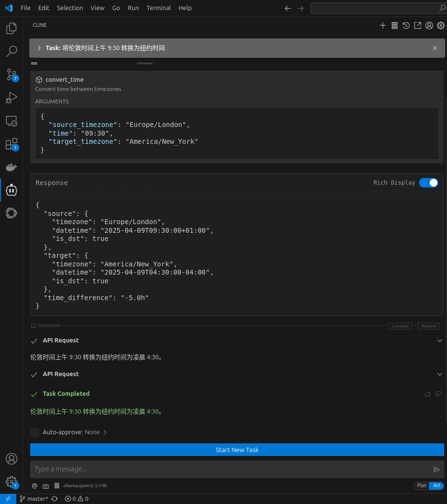The width and height of the screenshot is (447, 504).
Task: Open the Go menu
Action: (x=116, y=8)
